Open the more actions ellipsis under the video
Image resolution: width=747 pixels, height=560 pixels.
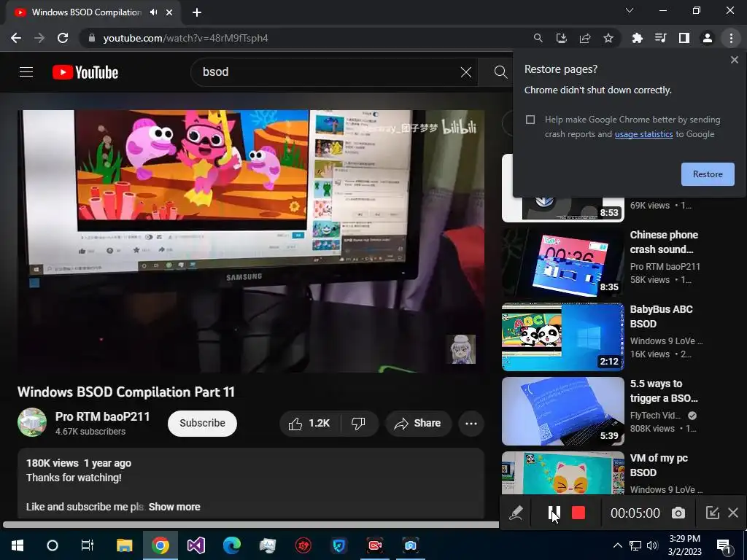[471, 424]
